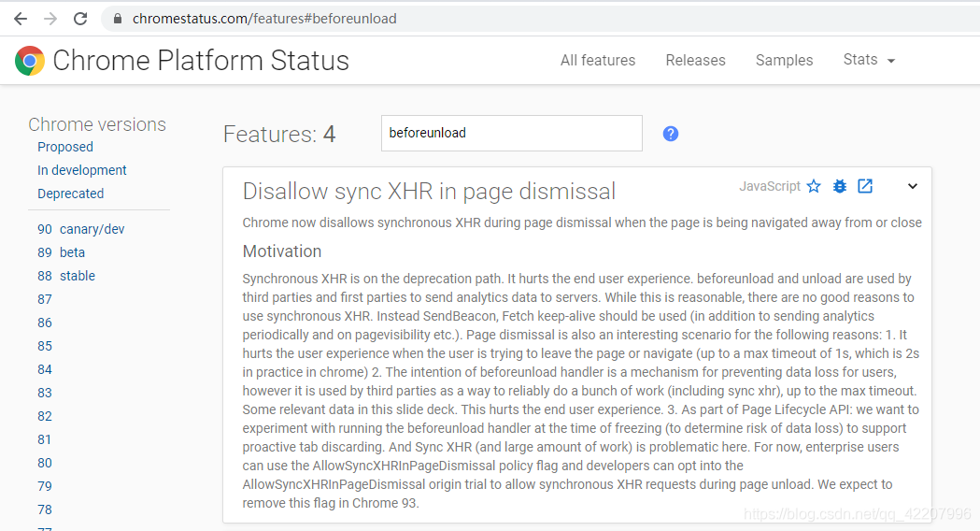Click the padlock site security icon

pyautogui.click(x=118, y=19)
